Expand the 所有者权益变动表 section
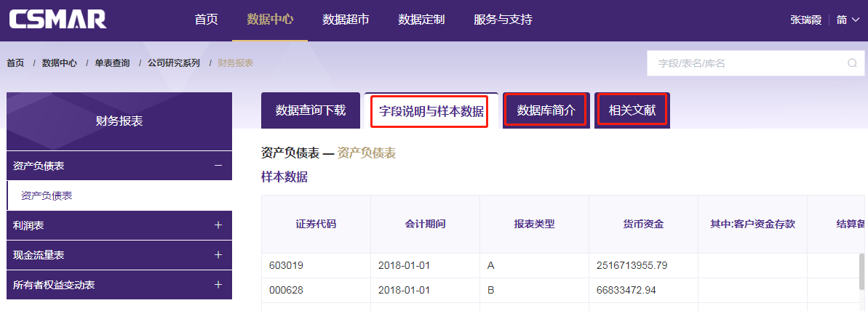 coord(119,285)
